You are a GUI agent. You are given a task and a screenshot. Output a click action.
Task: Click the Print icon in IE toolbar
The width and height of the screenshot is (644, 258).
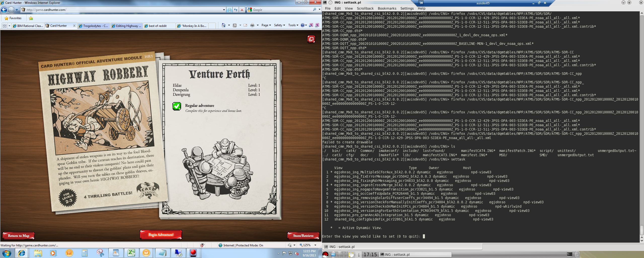(x=252, y=25)
